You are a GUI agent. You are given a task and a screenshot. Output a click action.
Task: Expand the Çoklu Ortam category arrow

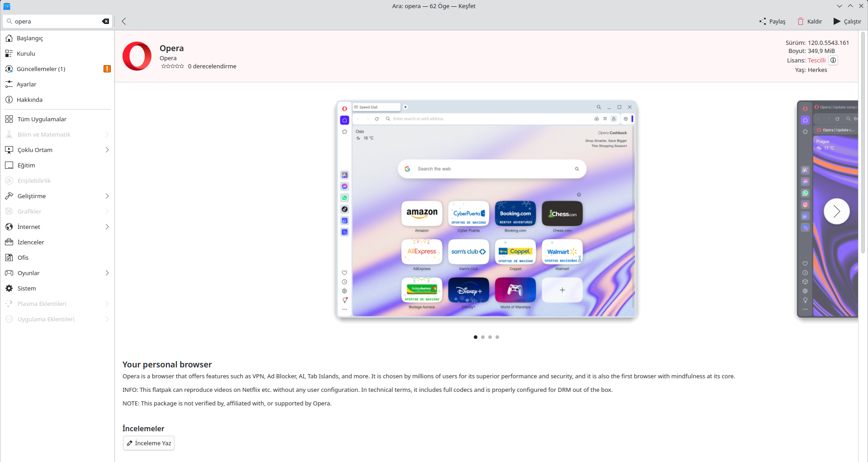click(107, 150)
